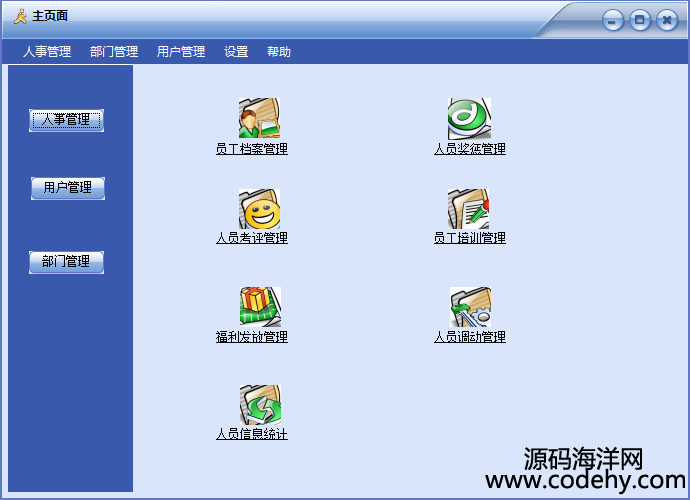The height and width of the screenshot is (500, 690).
Task: Click the 福利发放管理 gift box icon
Action: [260, 307]
